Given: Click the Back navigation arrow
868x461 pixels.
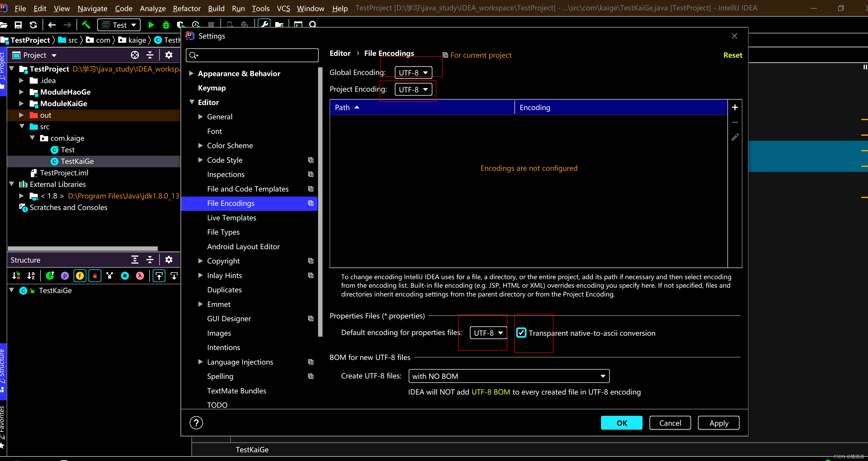Looking at the screenshot, I should point(52,25).
